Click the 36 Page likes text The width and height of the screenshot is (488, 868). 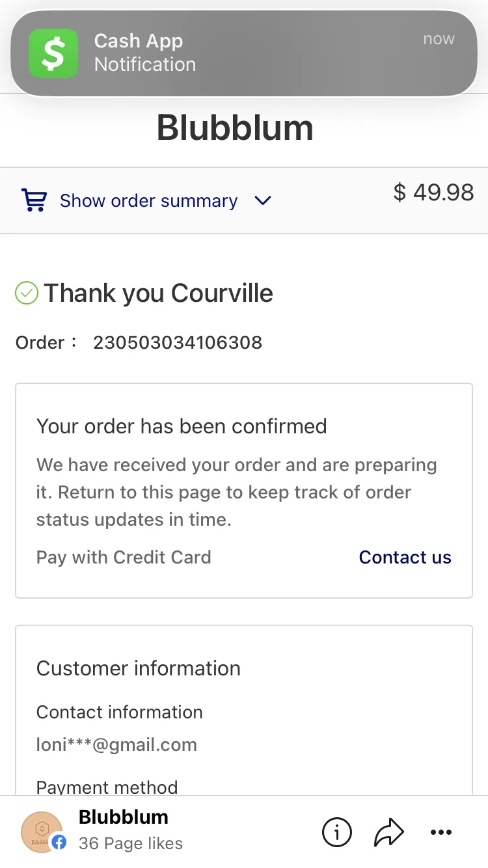pyautogui.click(x=130, y=844)
